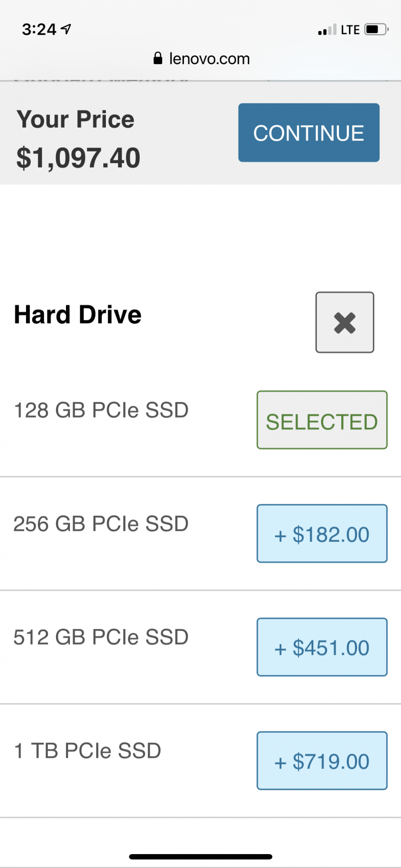Choose the + $451.00 upgrade option
The image size is (401, 868).
[322, 647]
